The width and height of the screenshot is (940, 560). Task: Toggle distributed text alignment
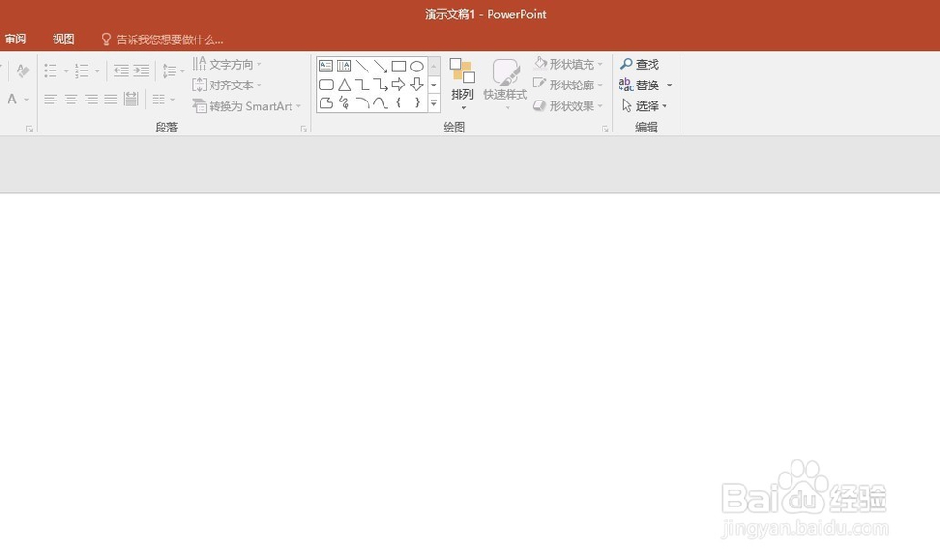(x=132, y=99)
